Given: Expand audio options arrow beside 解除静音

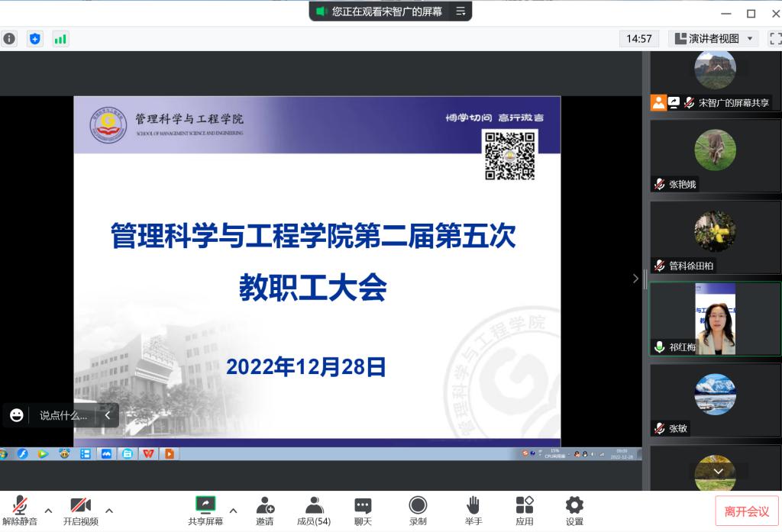Looking at the screenshot, I should [48, 510].
